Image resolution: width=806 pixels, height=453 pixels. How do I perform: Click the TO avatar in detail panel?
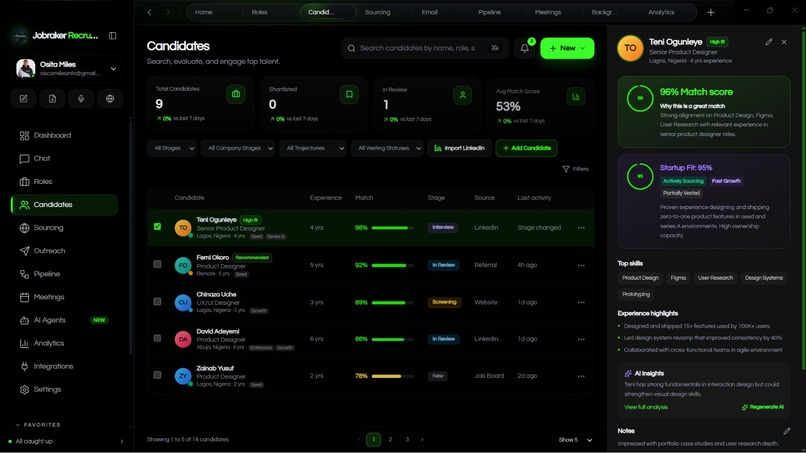(630, 48)
